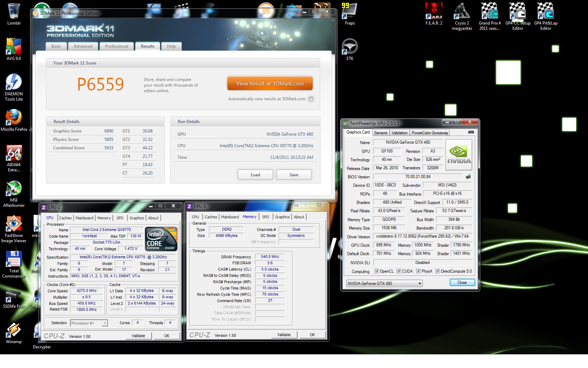Open FastStone Image Viewer shortcut
588x368 pixels.
point(14,229)
